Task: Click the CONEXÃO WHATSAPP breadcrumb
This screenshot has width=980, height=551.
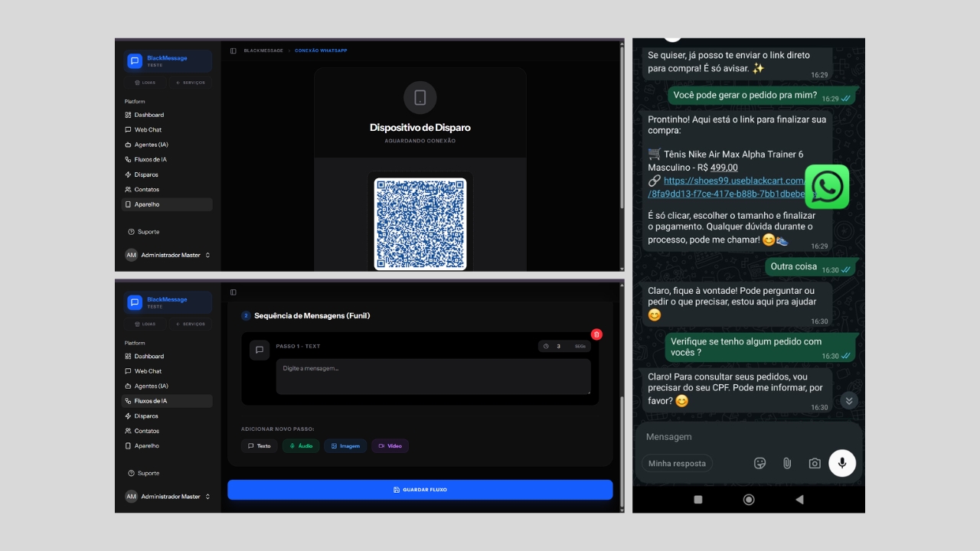Action: [321, 51]
